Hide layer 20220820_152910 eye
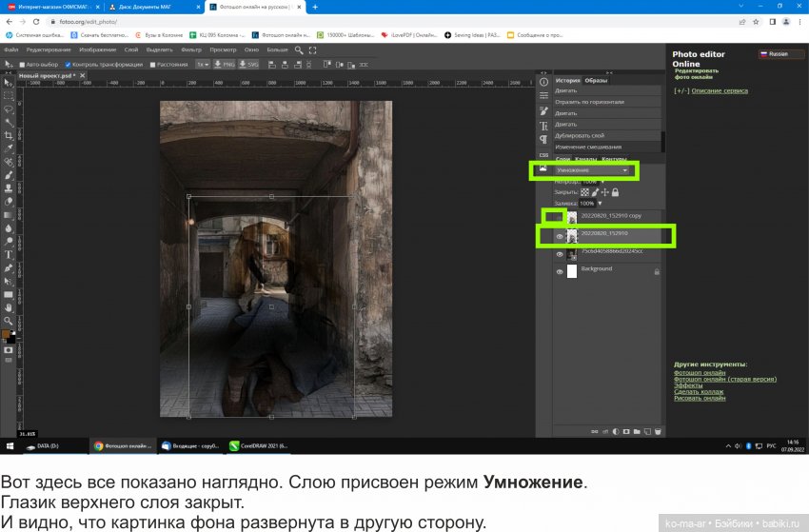 [x=560, y=236]
